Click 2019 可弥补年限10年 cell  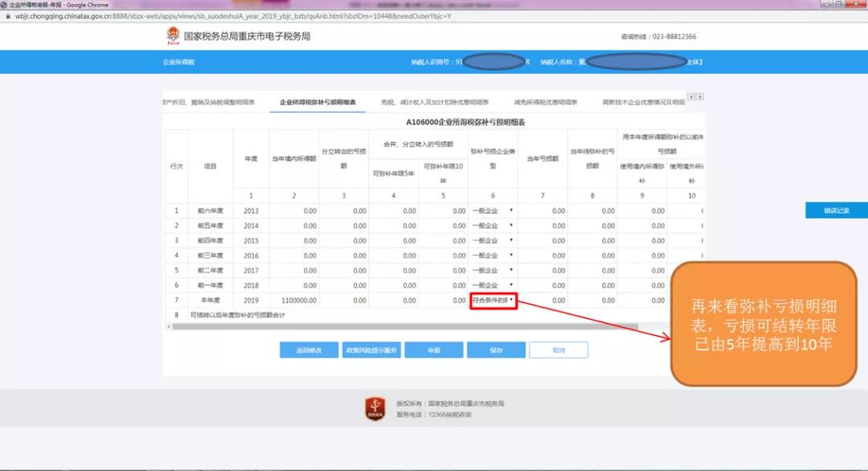coord(444,301)
